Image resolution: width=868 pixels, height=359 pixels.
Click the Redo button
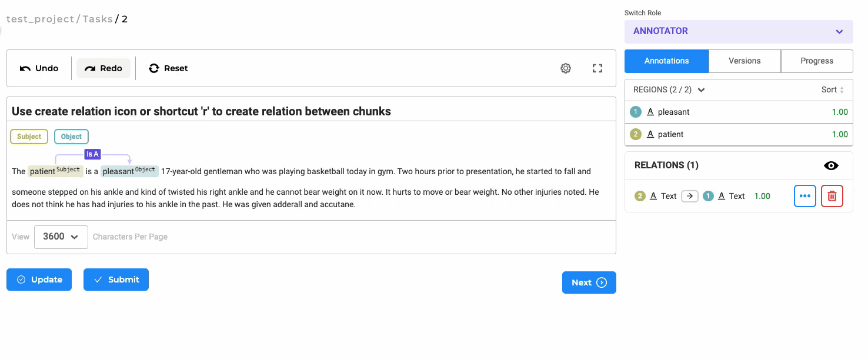pos(104,68)
